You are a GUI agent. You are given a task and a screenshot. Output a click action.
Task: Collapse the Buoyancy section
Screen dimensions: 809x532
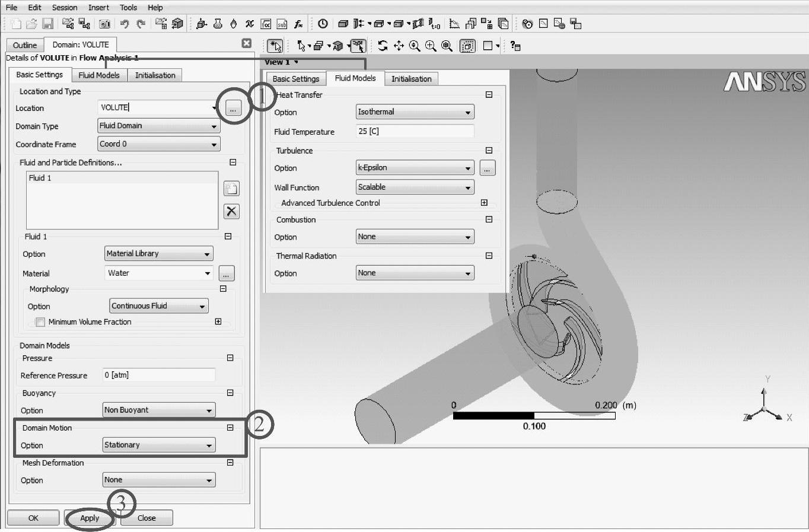point(230,393)
